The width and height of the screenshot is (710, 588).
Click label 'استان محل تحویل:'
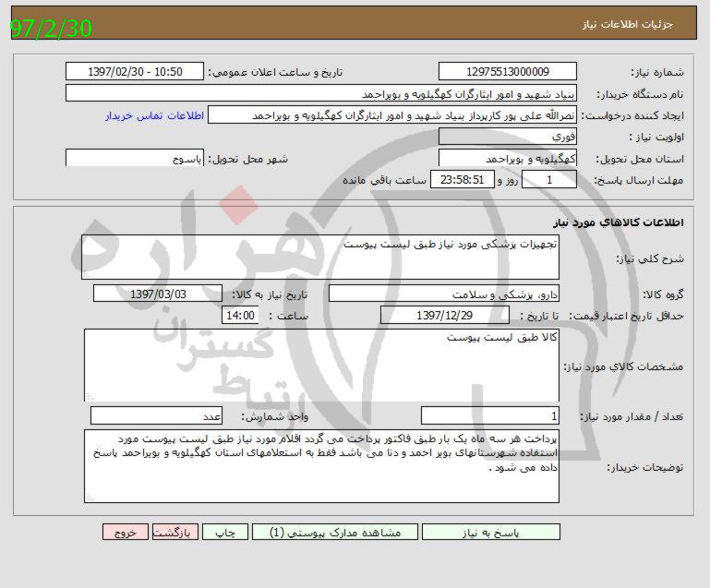click(x=639, y=159)
